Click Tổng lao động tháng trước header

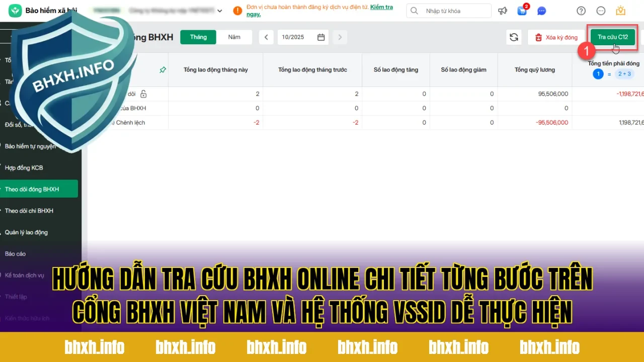312,70
